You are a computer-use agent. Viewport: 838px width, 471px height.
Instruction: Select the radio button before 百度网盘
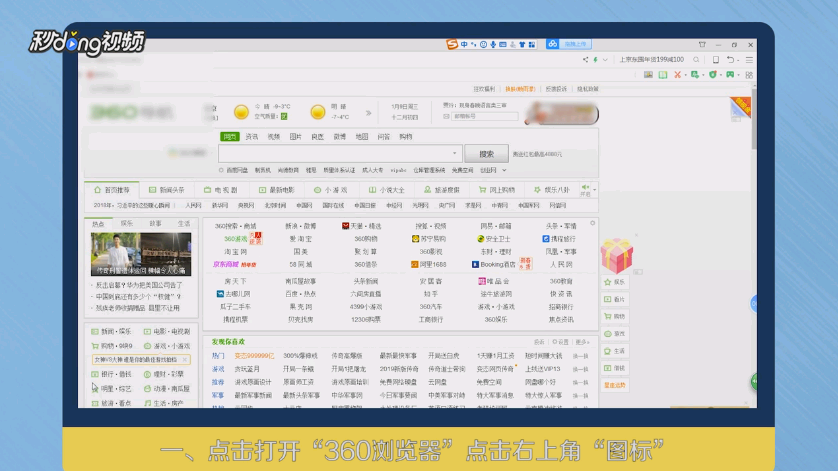[221, 170]
